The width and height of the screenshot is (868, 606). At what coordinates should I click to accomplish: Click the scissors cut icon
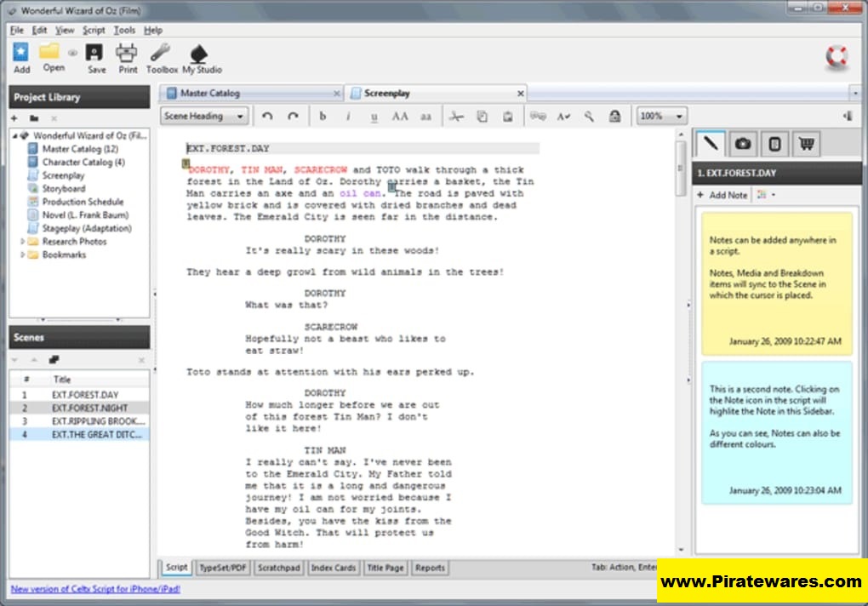(x=457, y=117)
